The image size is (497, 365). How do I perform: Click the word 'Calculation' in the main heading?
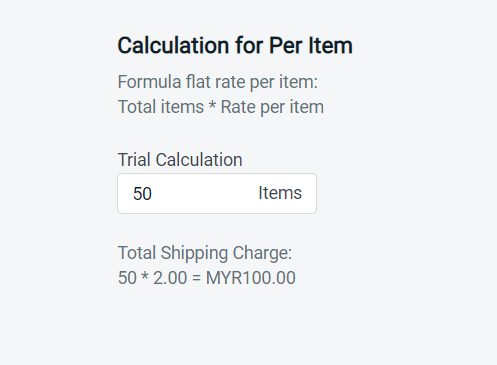point(174,45)
